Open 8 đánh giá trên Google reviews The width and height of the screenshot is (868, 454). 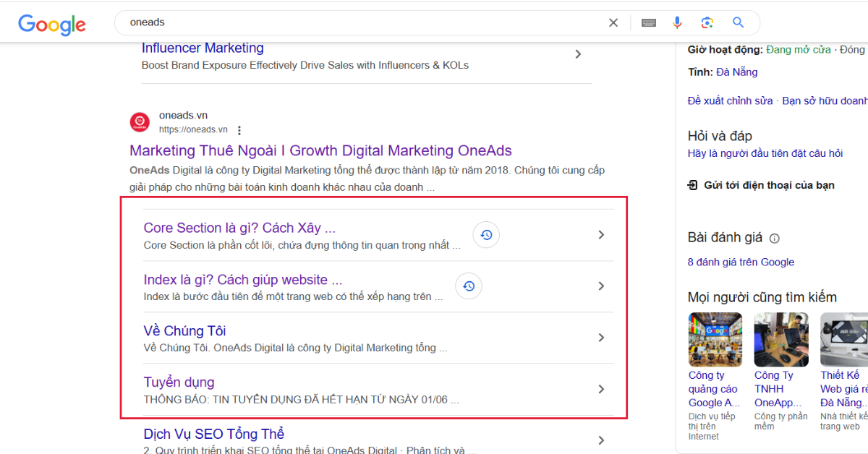point(741,262)
